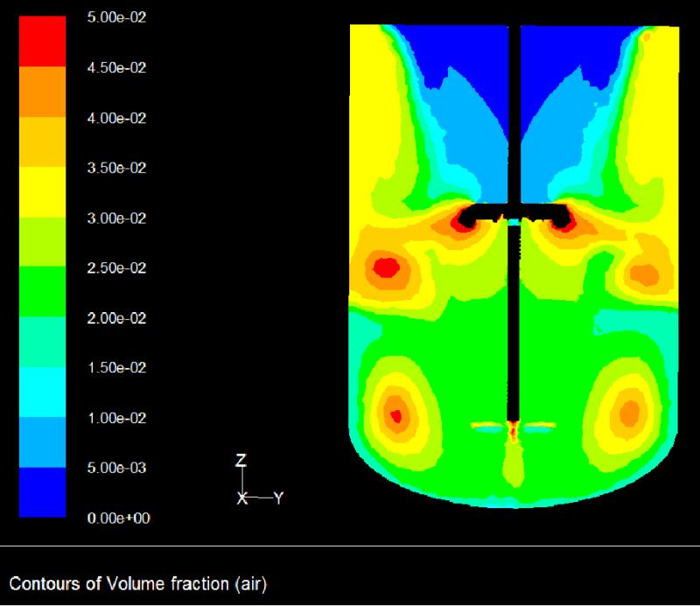Click the yellow band in the color legend
The width and height of the screenshot is (700, 606).
(x=42, y=192)
